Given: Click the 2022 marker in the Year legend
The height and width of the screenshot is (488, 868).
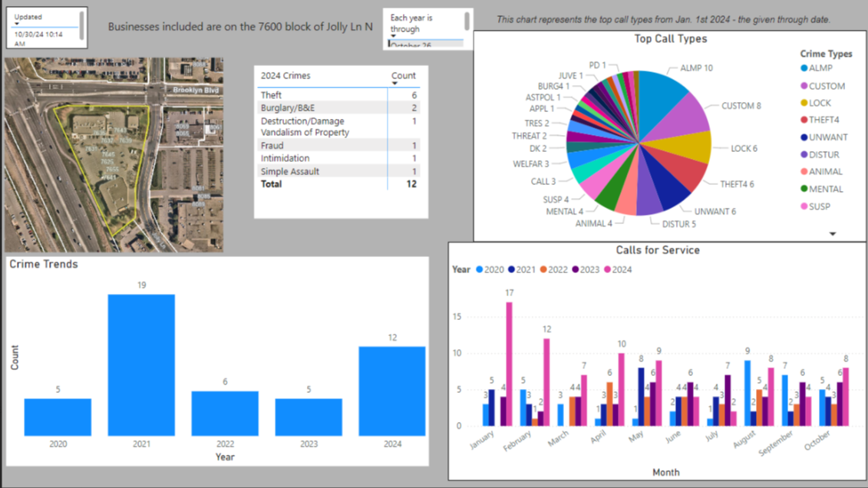Looking at the screenshot, I should coord(543,270).
